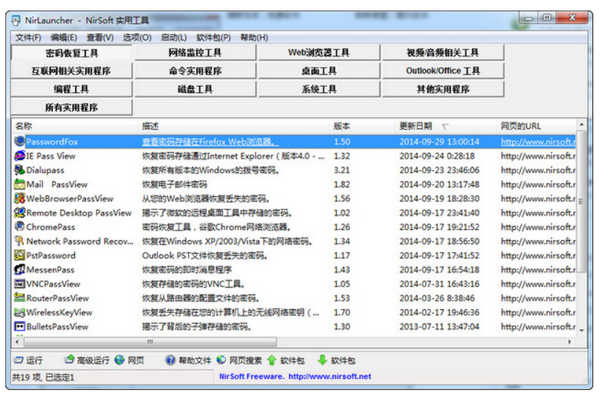Click the ChromePass version 1.26 cell

click(342, 227)
